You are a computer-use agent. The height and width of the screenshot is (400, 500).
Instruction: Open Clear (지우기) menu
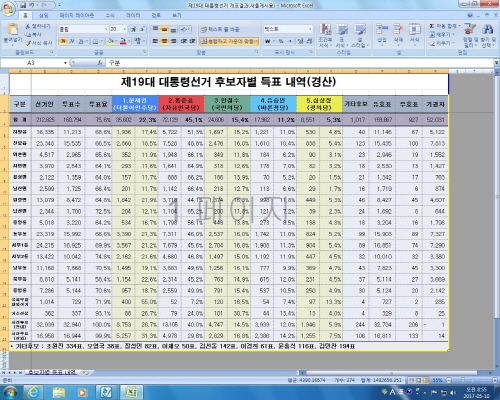click(x=442, y=43)
